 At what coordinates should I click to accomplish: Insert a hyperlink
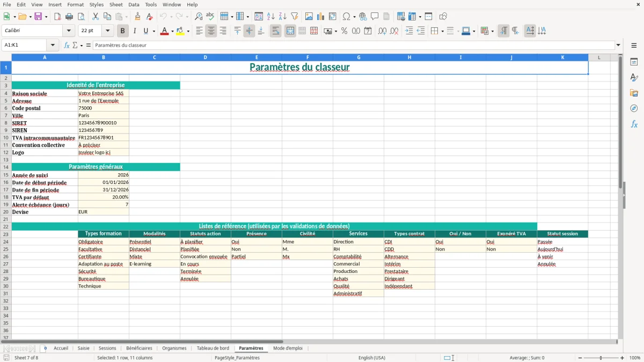point(363,17)
